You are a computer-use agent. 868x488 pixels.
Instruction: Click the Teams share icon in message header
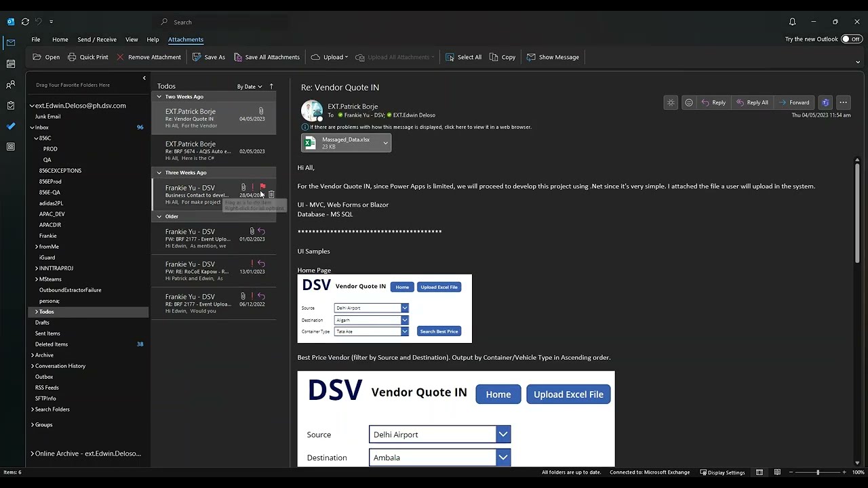coord(825,102)
